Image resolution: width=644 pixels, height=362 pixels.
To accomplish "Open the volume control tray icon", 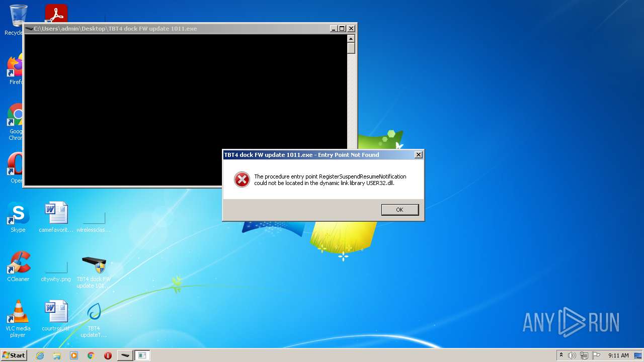I will pyautogui.click(x=572, y=355).
